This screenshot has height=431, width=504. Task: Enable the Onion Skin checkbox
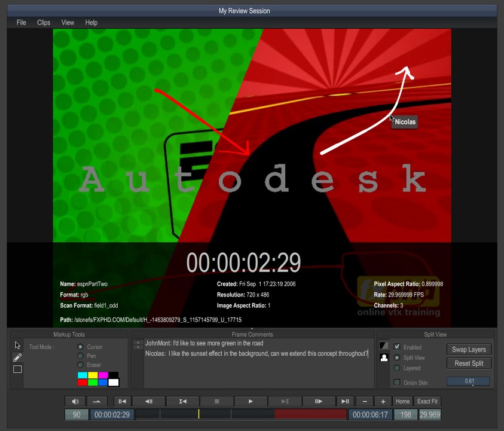[x=397, y=382]
